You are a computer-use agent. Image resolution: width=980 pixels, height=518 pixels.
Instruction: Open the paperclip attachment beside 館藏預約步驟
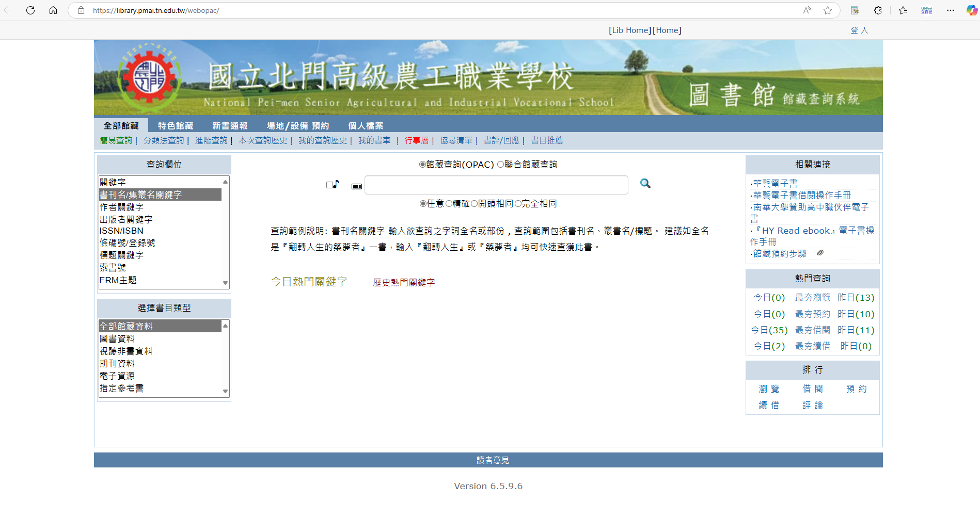(x=820, y=253)
